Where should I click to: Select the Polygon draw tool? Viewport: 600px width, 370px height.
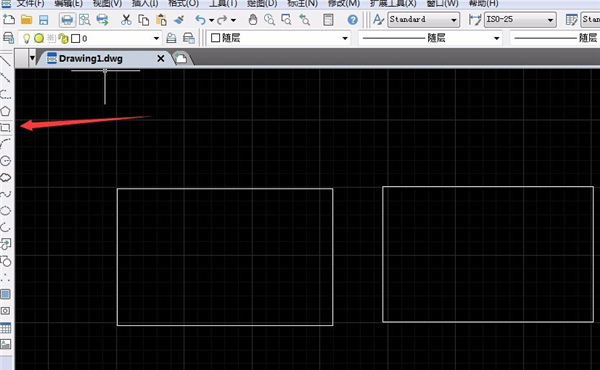pyautogui.click(x=5, y=111)
